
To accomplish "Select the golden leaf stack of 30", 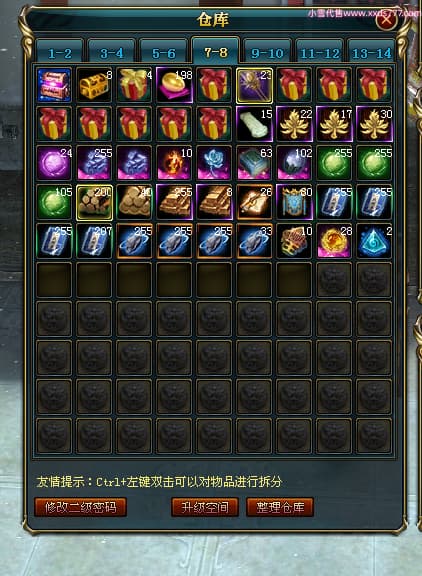I will tap(374, 124).
